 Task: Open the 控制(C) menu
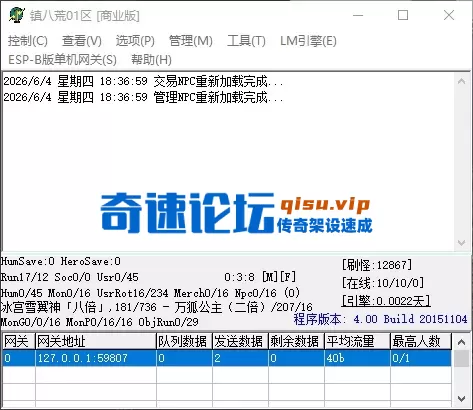(x=28, y=41)
